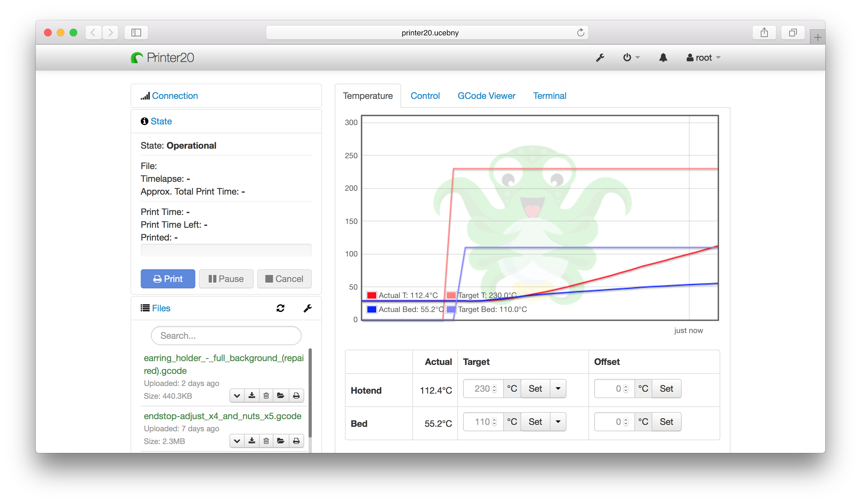Switch to the Terminal tab

(x=550, y=96)
